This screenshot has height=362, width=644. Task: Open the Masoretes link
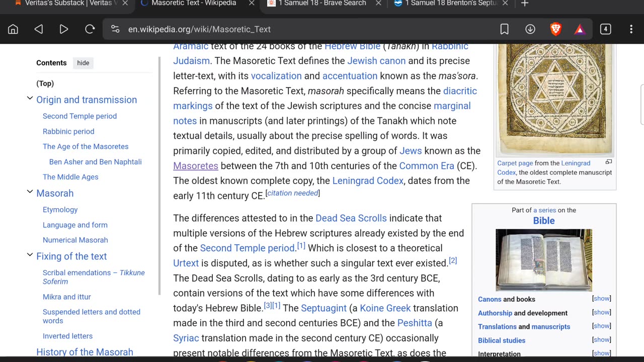click(196, 165)
